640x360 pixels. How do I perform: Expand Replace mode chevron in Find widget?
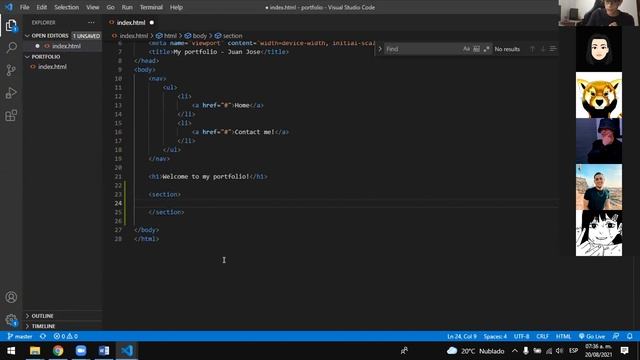click(x=380, y=49)
